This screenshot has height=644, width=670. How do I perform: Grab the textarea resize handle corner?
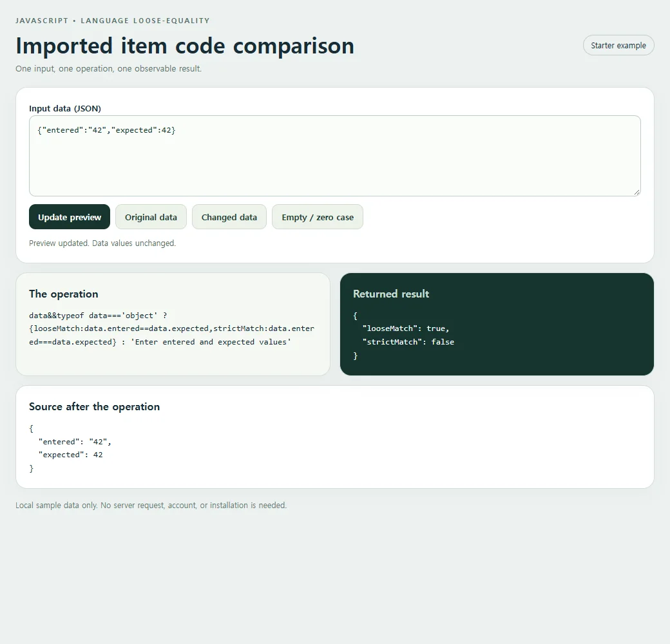(x=636, y=193)
